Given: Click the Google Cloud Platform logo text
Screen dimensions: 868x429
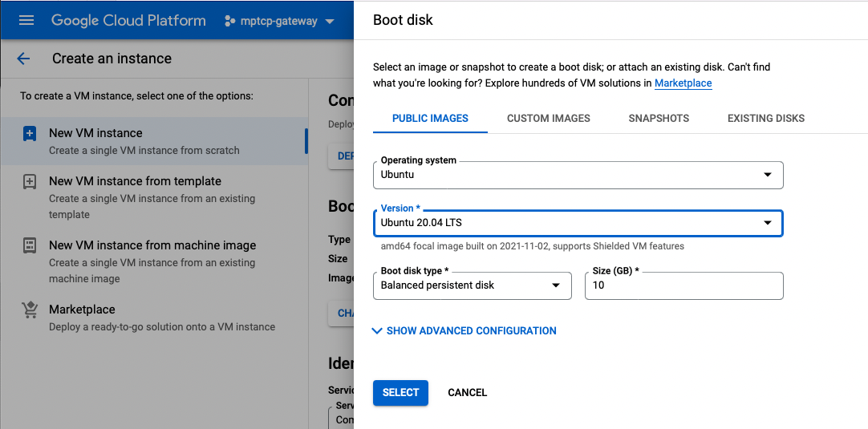Looking at the screenshot, I should tap(128, 21).
